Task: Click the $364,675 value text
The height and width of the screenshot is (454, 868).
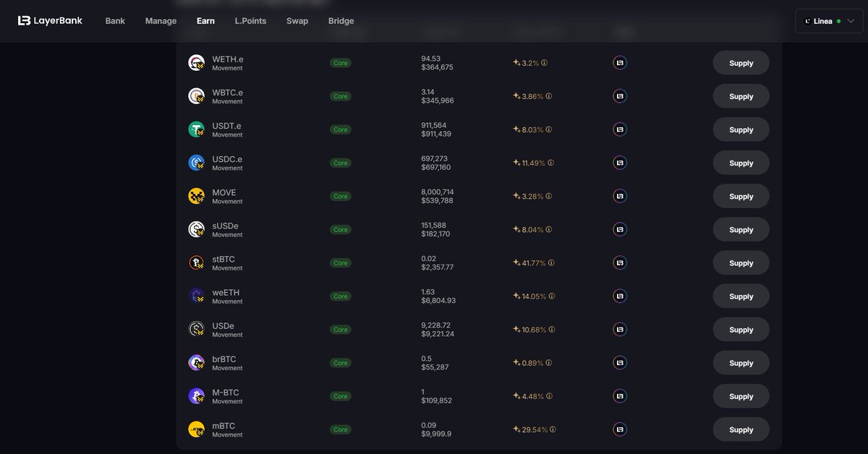Action: [x=437, y=67]
